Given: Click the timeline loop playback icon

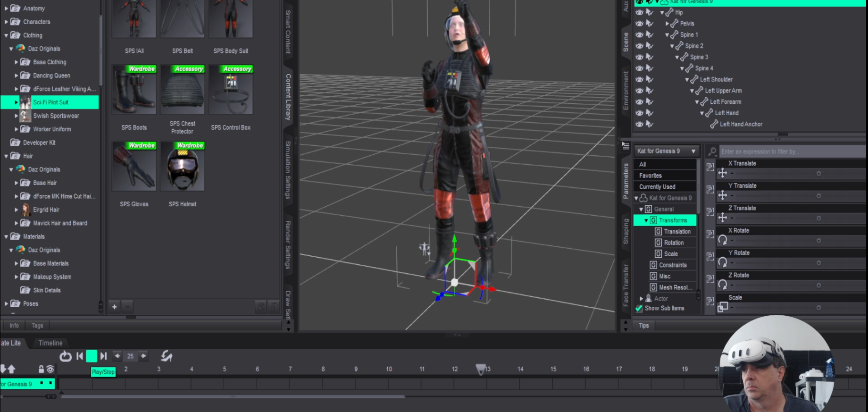Looking at the screenshot, I should (66, 356).
